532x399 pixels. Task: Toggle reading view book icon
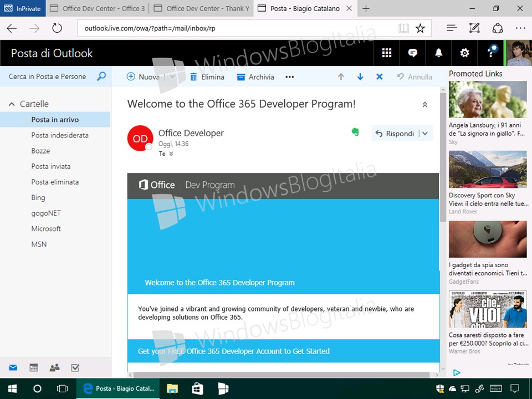coord(404,28)
